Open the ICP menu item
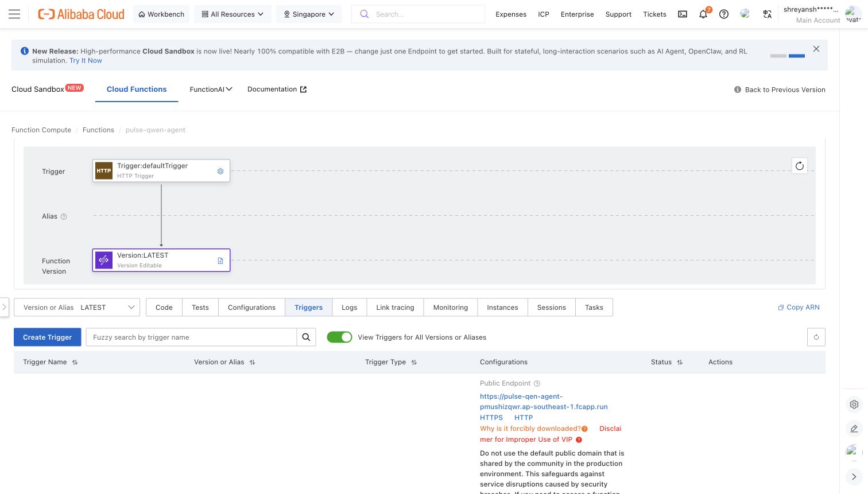This screenshot has height=494, width=868. pos(544,14)
